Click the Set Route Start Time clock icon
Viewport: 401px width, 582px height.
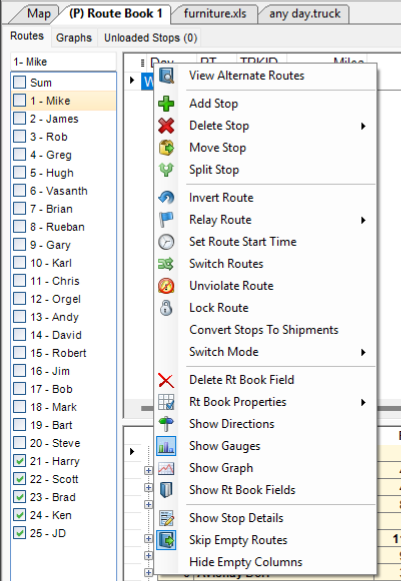[x=166, y=242]
